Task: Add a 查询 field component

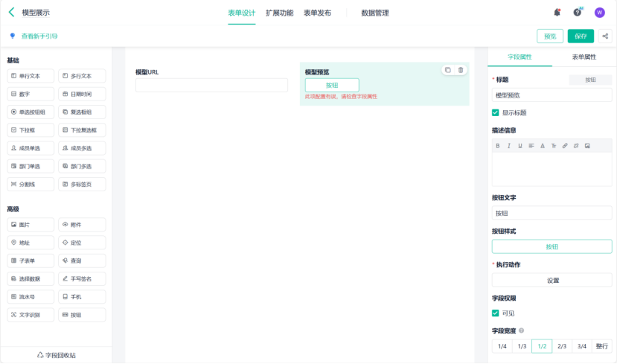Action: [x=82, y=261]
